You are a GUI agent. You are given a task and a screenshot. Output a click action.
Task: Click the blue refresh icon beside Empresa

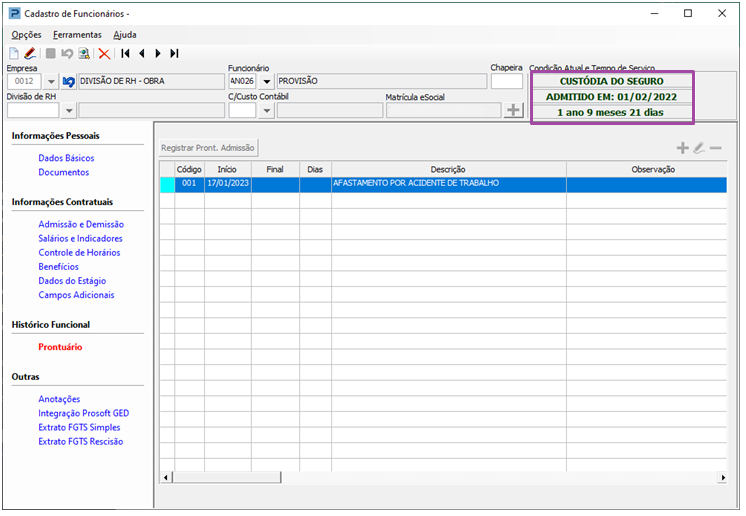click(68, 82)
